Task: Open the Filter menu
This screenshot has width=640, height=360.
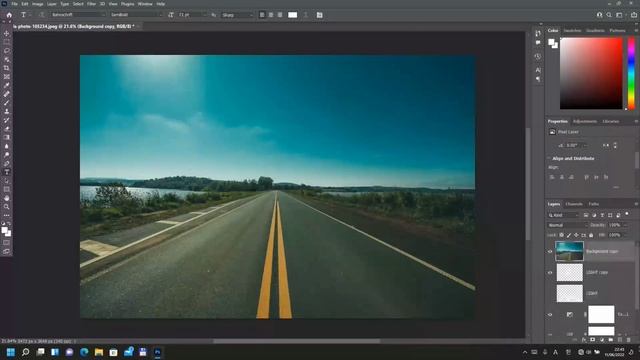Action: [91, 4]
